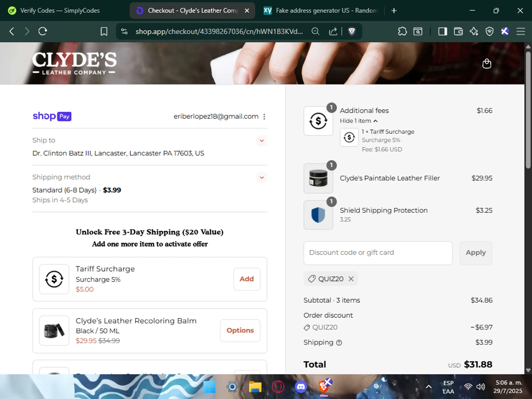Select the Checkout Clyde's Leather tab

point(192,11)
